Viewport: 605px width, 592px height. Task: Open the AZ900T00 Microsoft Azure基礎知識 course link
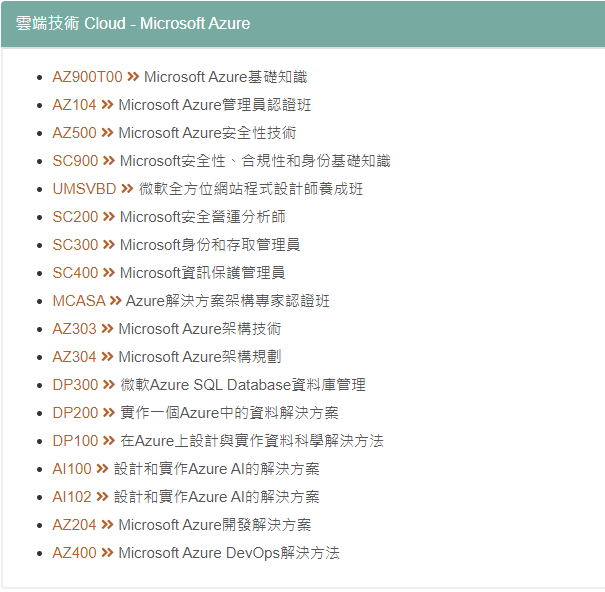(x=180, y=77)
